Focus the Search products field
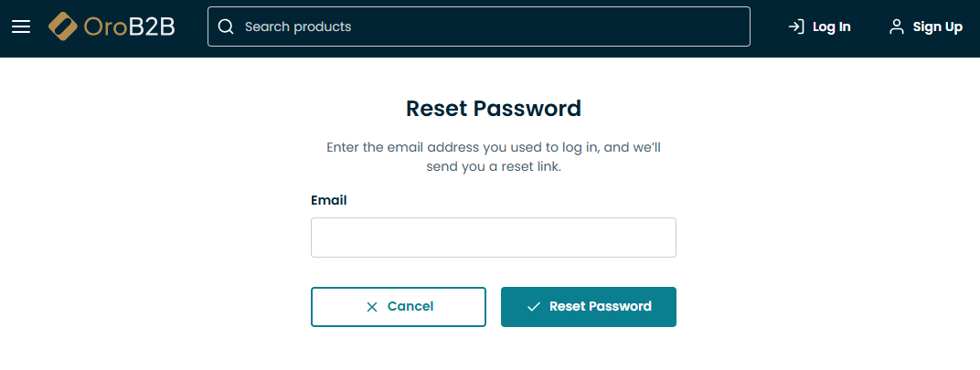The height and width of the screenshot is (370, 980). (494, 26)
